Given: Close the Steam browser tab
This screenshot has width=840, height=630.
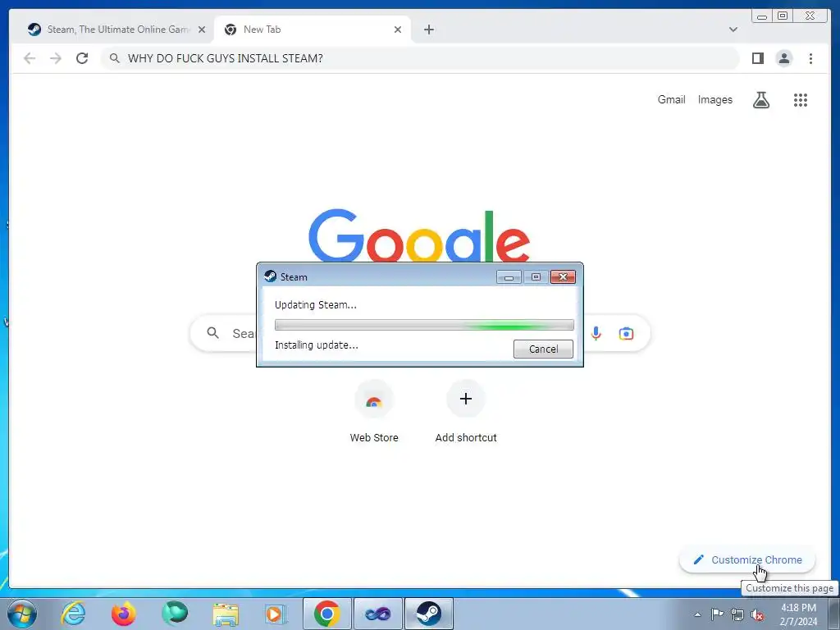Looking at the screenshot, I should click(x=202, y=30).
